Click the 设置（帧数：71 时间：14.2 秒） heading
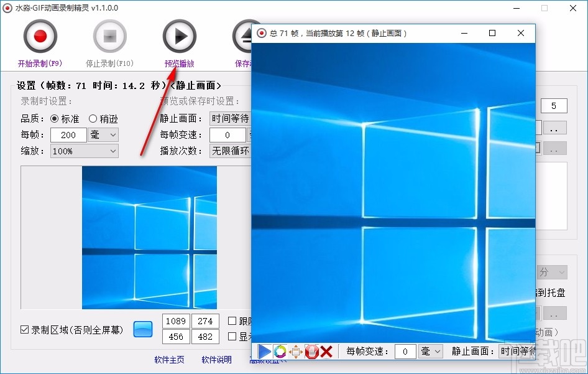 pyautogui.click(x=91, y=86)
